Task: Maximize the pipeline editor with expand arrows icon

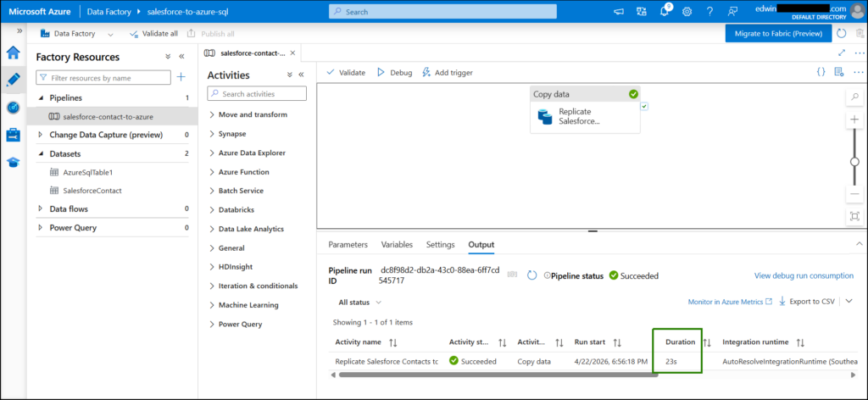Action: (x=842, y=53)
